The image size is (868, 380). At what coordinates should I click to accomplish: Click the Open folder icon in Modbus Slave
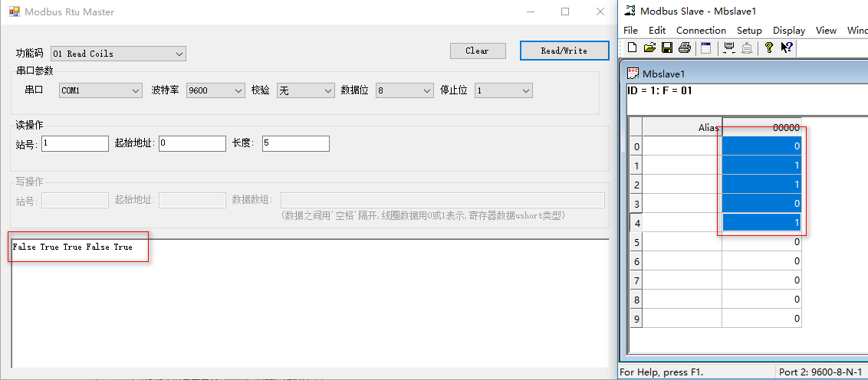click(x=650, y=47)
